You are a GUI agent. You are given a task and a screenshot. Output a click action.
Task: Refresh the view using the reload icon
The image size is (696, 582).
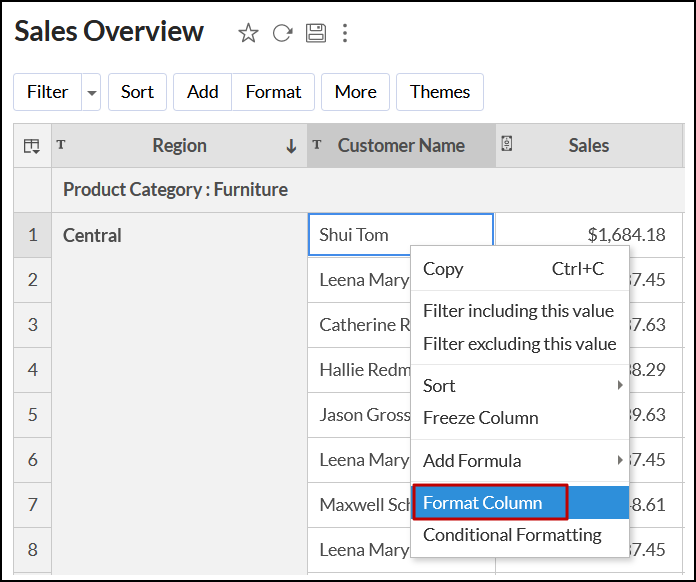(x=282, y=33)
